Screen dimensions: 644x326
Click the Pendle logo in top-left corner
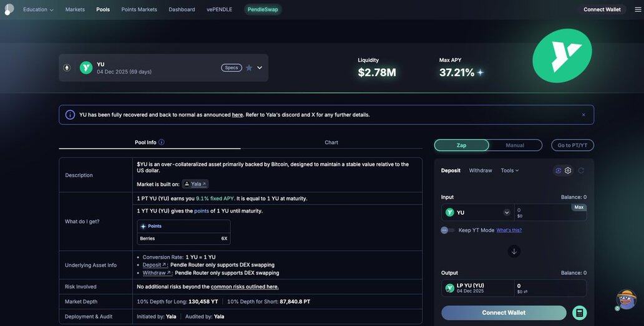(x=9, y=9)
